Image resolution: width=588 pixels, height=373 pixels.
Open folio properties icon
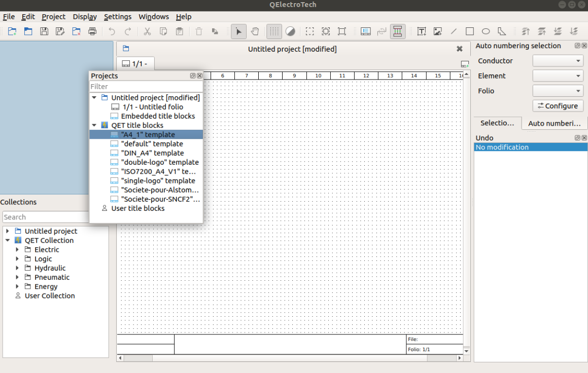pyautogui.click(x=366, y=31)
